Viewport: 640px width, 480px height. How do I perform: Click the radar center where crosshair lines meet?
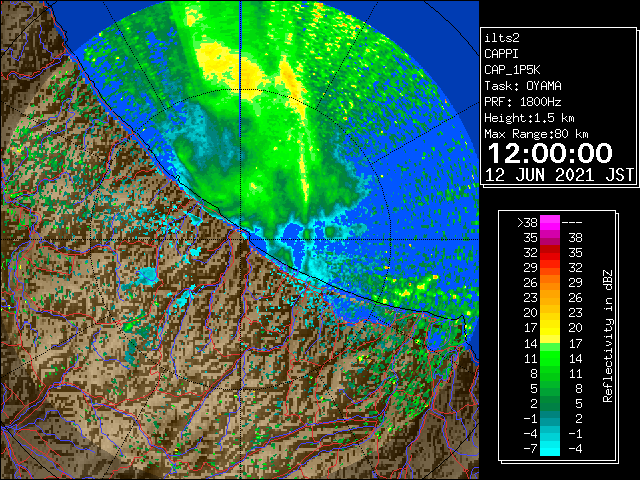click(x=241, y=239)
